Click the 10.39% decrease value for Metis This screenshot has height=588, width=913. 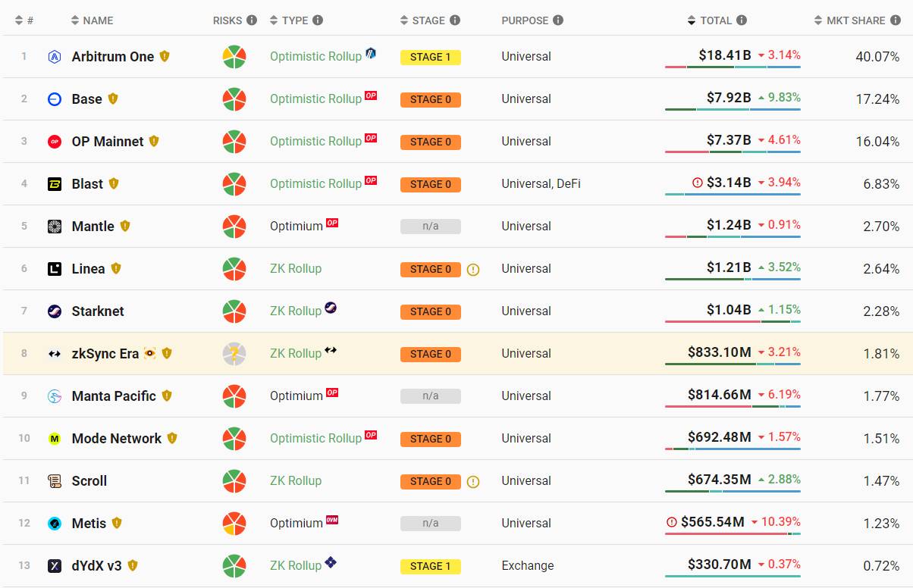coord(780,522)
